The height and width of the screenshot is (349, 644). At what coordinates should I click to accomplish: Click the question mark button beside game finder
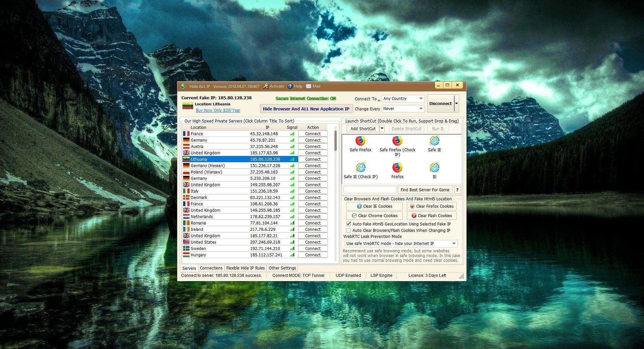457,190
